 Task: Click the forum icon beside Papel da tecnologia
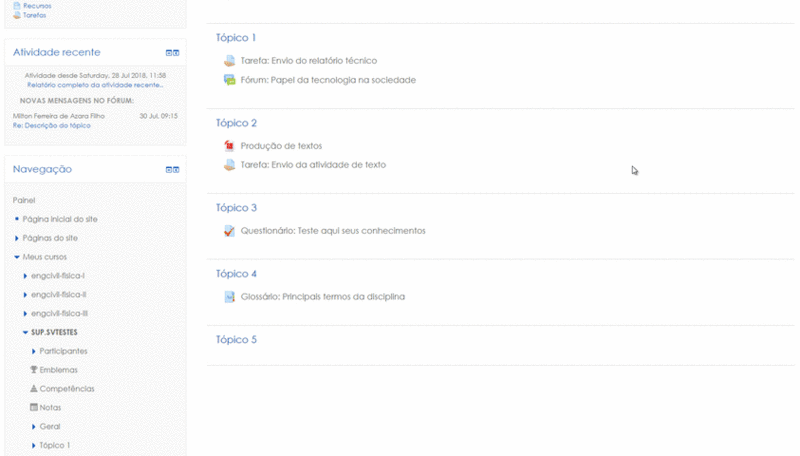(230, 80)
